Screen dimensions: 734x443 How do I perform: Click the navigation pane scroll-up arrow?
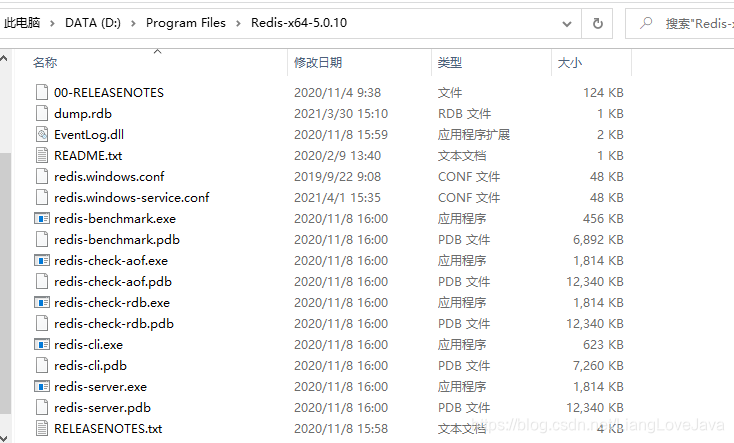point(4,59)
